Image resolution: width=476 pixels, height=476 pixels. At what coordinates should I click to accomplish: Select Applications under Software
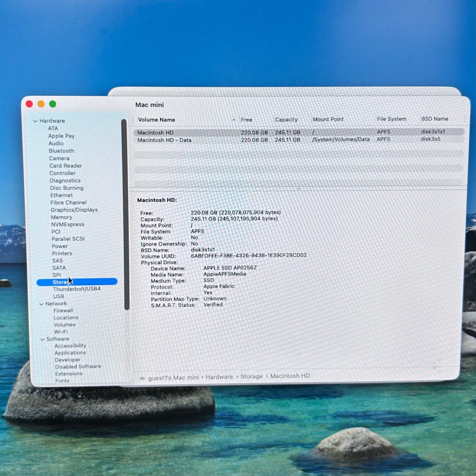tap(70, 353)
